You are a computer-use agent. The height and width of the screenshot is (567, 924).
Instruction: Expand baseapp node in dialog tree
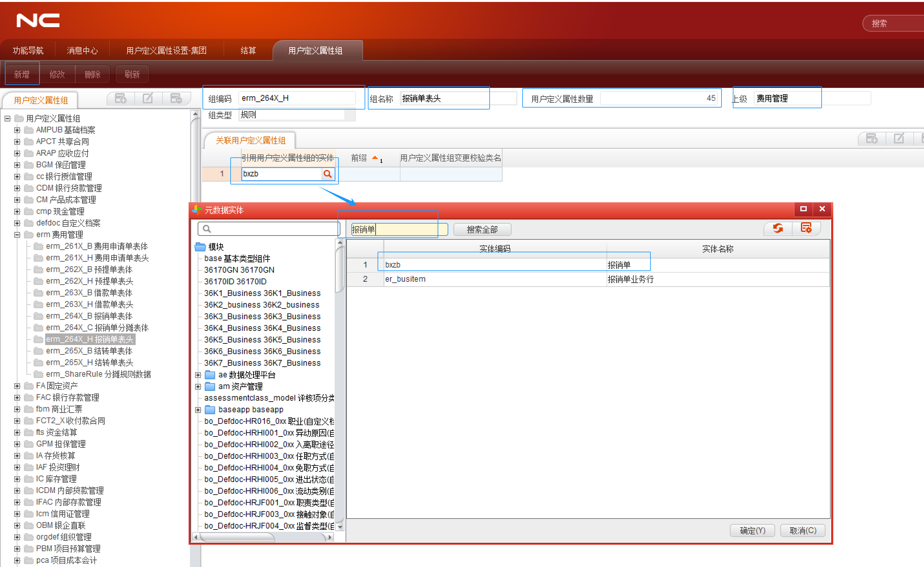click(x=198, y=410)
